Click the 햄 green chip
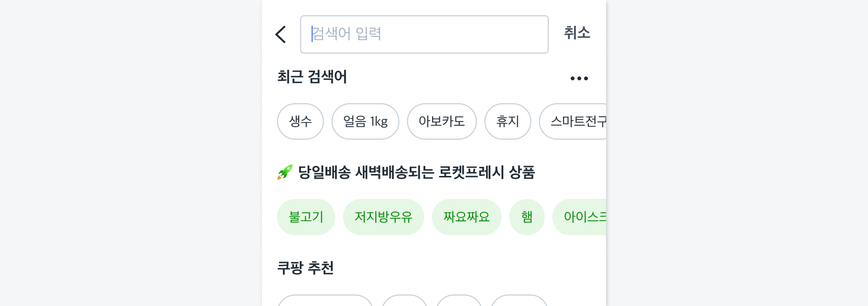Screen dimensions: 868x306 click(527, 217)
